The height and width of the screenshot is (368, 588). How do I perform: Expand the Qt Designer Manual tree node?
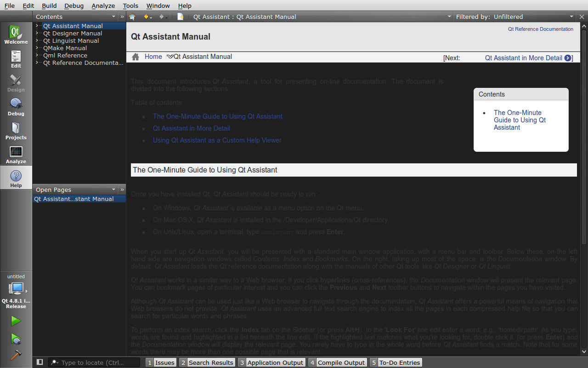click(x=37, y=34)
